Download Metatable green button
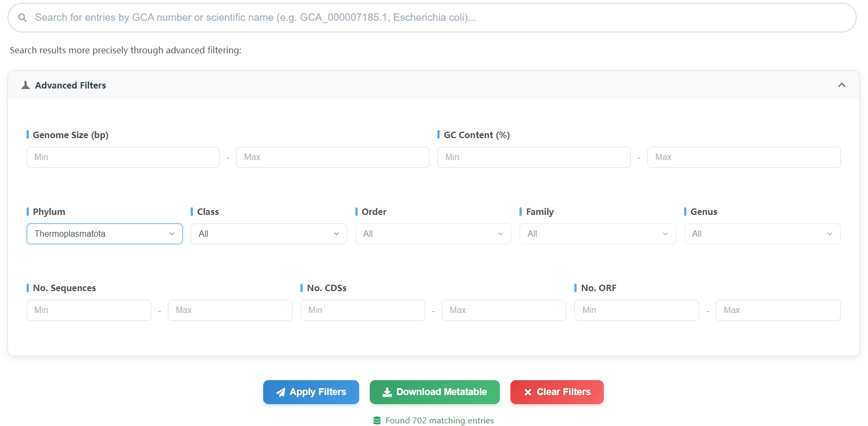 point(435,392)
